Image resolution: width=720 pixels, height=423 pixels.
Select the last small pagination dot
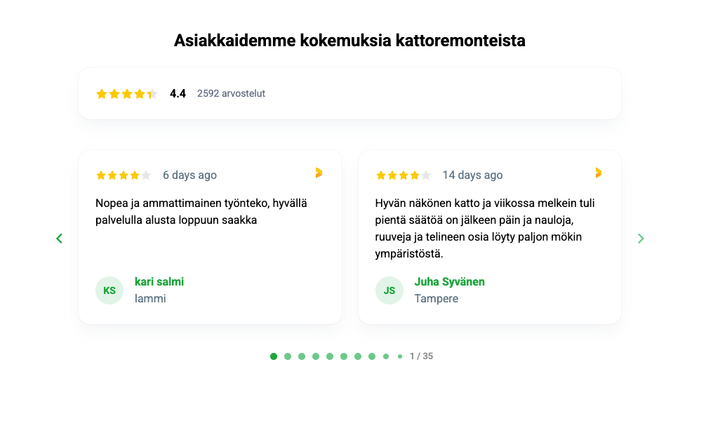coord(400,356)
